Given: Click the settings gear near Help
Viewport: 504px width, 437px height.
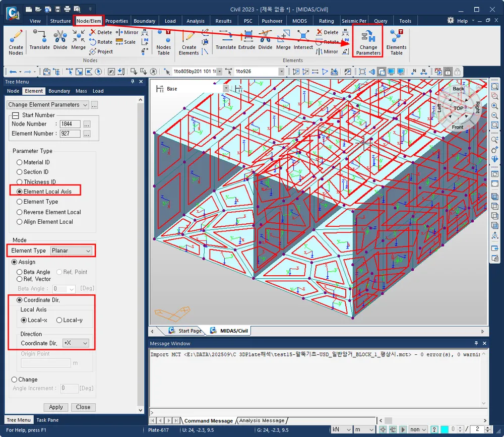Looking at the screenshot, I should pos(450,21).
